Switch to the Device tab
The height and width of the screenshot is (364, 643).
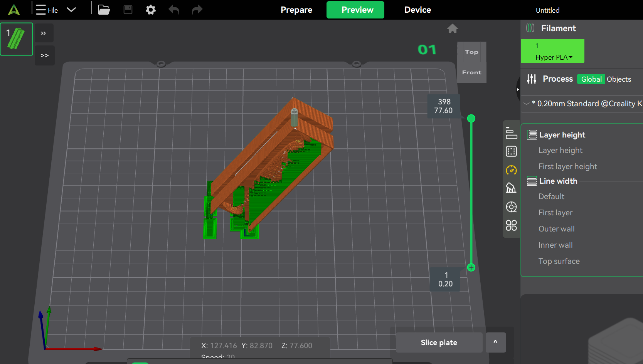(x=417, y=10)
